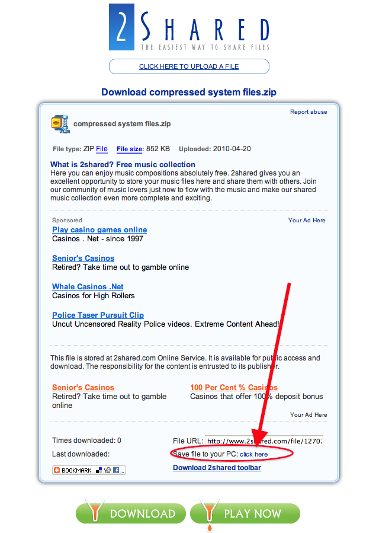Click the 'Sponsored' label

click(x=67, y=221)
